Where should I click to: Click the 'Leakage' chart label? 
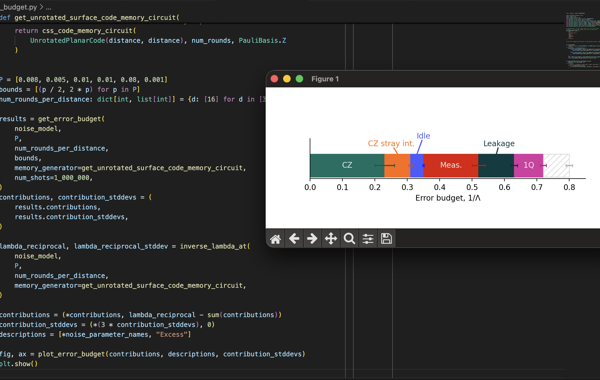click(499, 144)
